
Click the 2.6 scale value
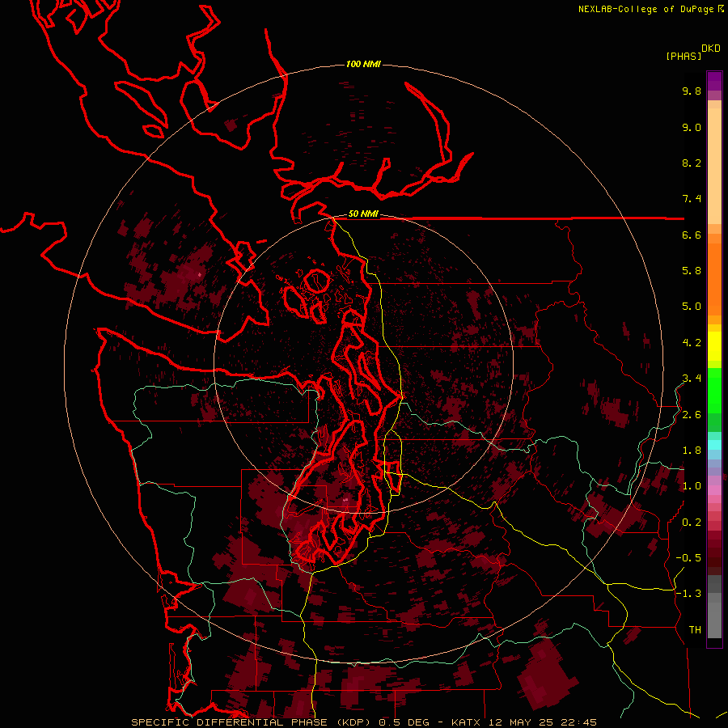click(x=692, y=415)
